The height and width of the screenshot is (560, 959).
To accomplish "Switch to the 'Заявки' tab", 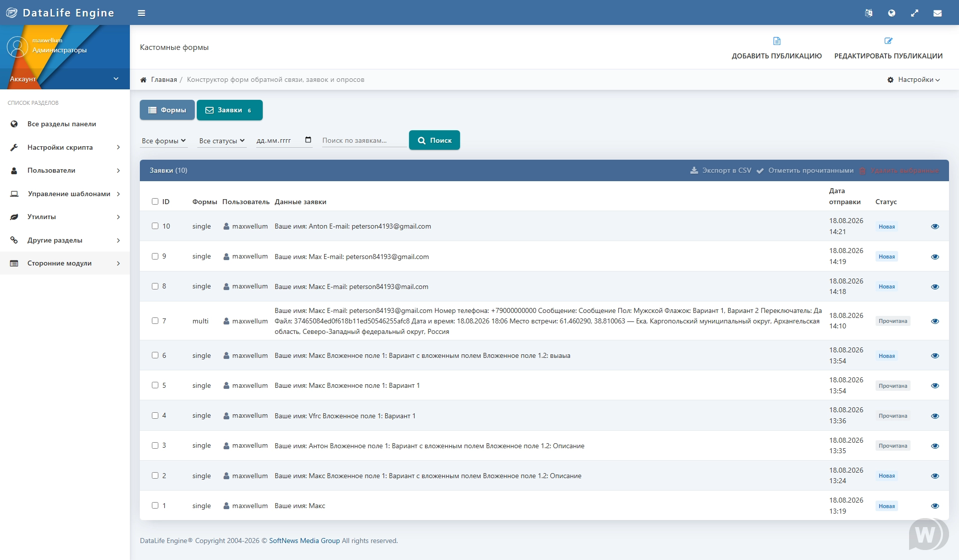I will [229, 110].
